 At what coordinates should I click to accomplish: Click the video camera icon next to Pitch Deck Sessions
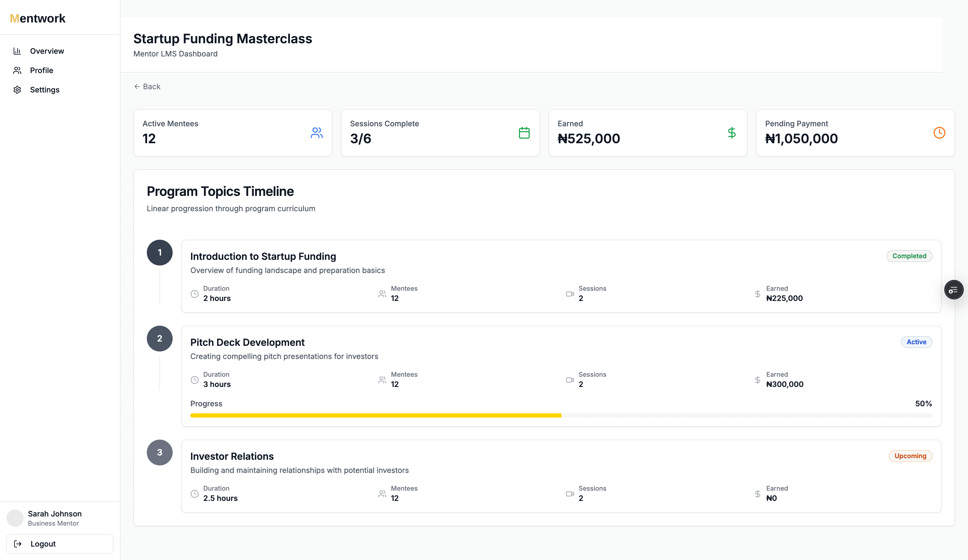pyautogui.click(x=570, y=380)
